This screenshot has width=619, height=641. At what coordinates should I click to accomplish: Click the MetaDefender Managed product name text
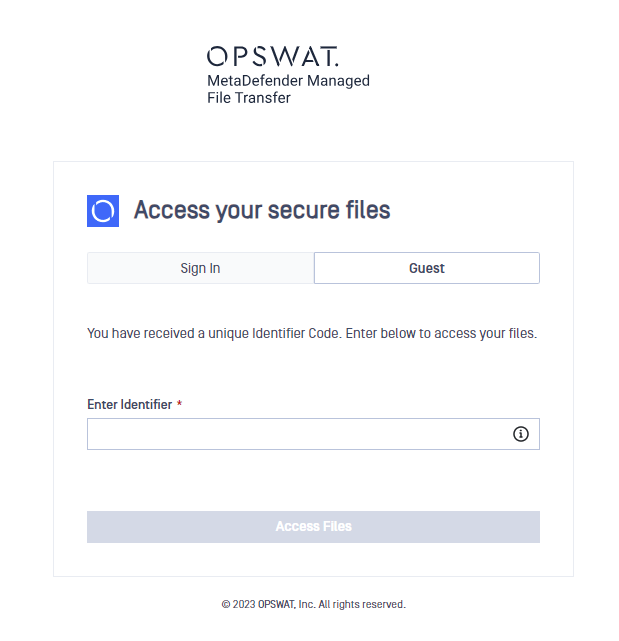coord(288,81)
